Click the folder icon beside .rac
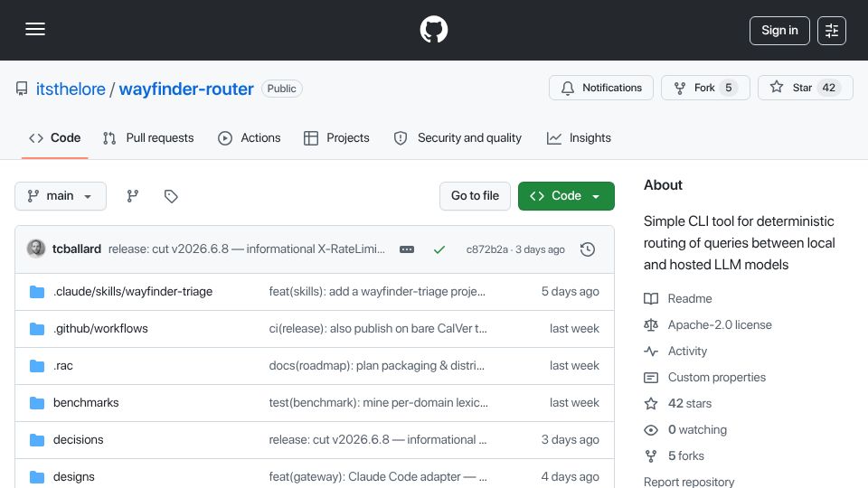868x488 pixels. 37,366
